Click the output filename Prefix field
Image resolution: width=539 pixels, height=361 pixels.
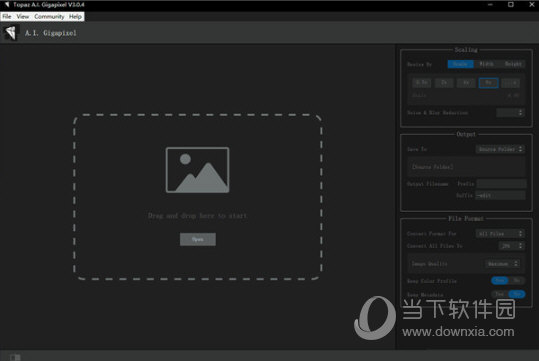[x=501, y=184]
